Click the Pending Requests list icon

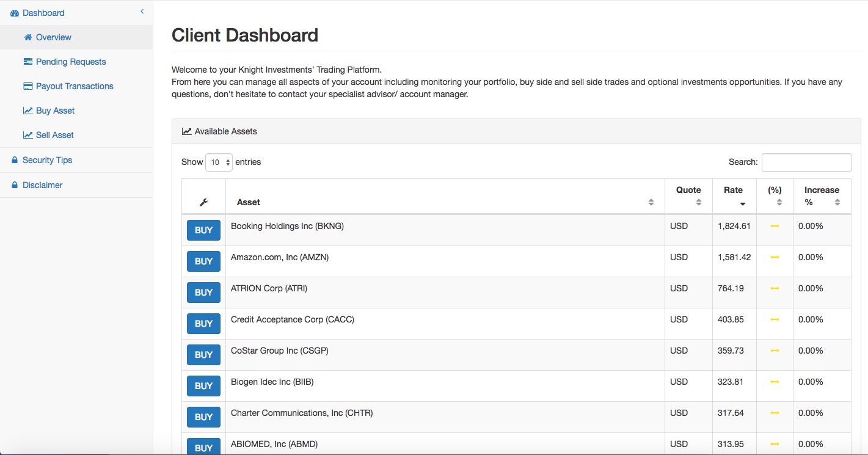(27, 62)
